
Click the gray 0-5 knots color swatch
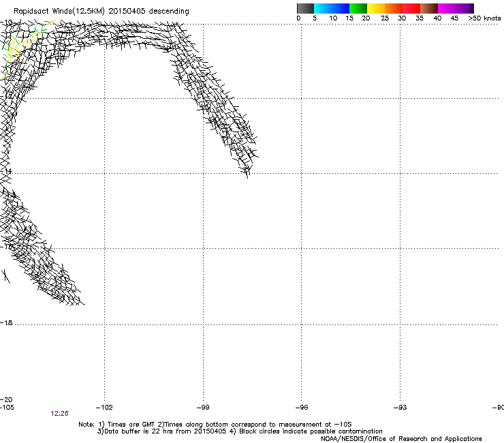305,8
